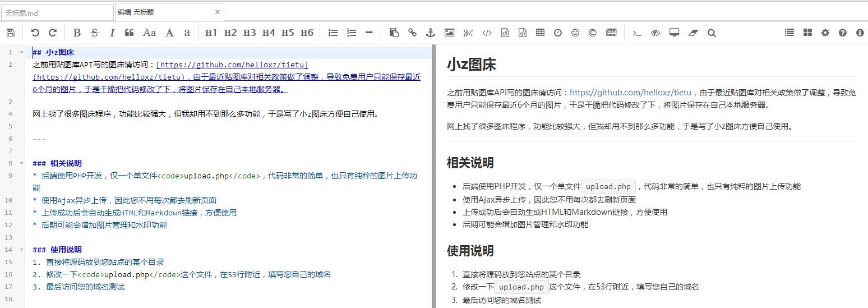Insert an H1 heading

tap(211, 33)
